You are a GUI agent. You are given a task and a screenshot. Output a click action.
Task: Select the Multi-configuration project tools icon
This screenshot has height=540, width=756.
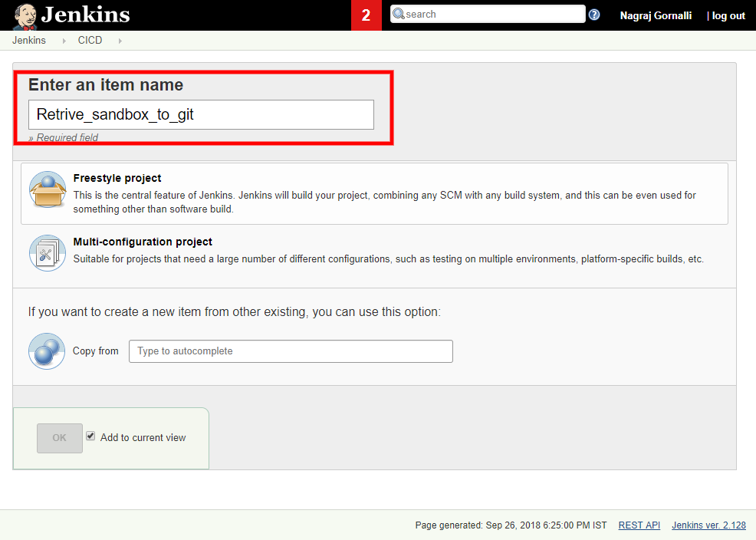48,252
